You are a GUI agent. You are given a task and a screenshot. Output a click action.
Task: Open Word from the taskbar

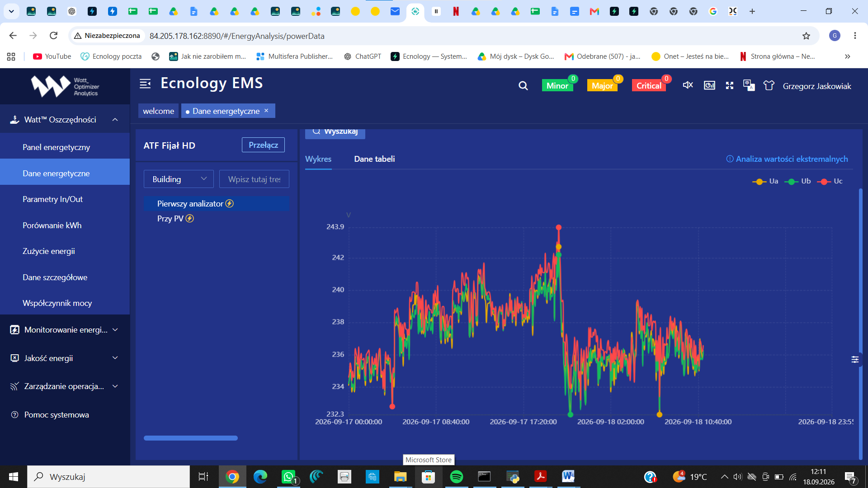click(x=568, y=477)
